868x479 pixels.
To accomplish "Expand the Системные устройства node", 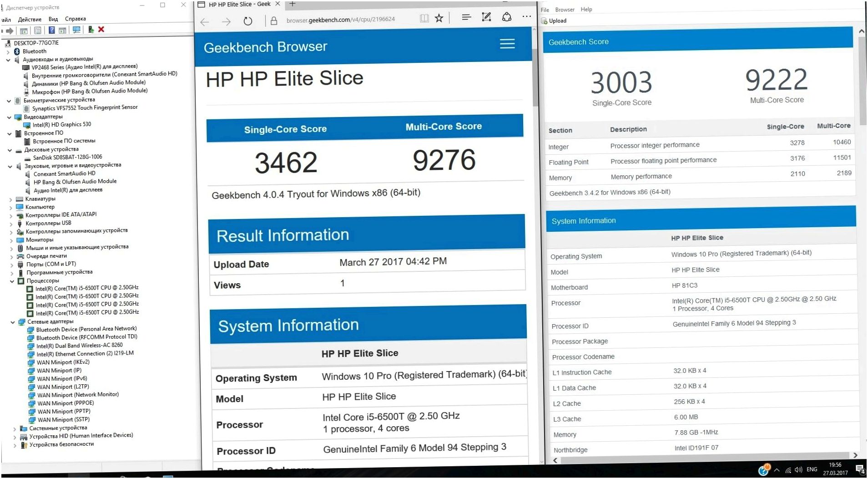I will tap(15, 429).
